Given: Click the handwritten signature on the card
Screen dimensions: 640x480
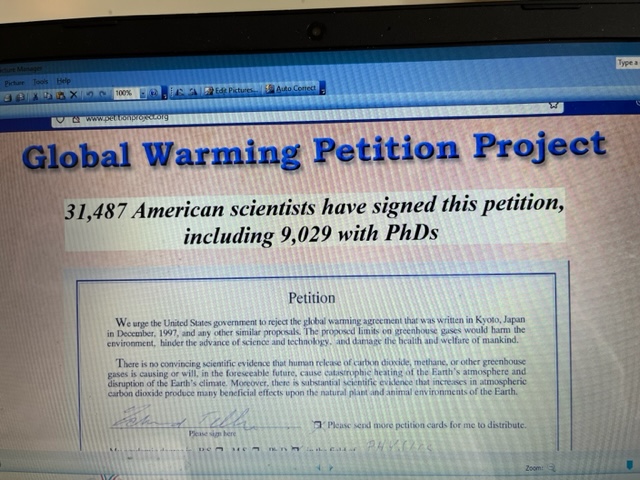Looking at the screenshot, I should pos(184,417).
